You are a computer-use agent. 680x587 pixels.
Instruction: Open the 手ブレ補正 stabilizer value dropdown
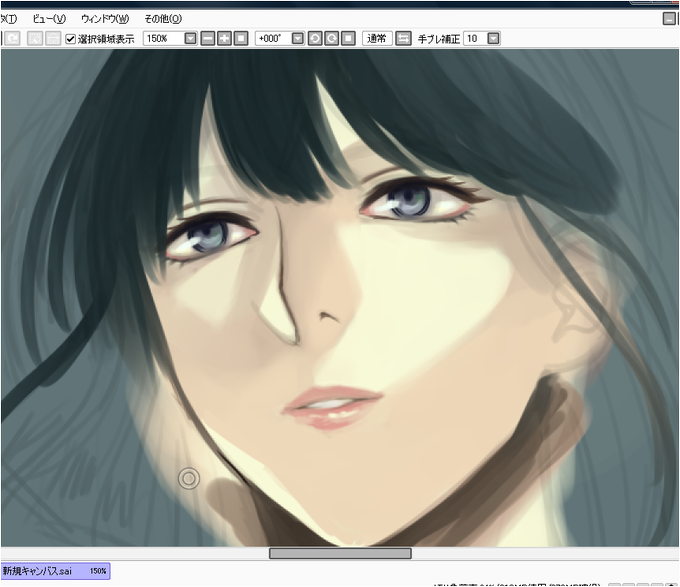click(494, 39)
